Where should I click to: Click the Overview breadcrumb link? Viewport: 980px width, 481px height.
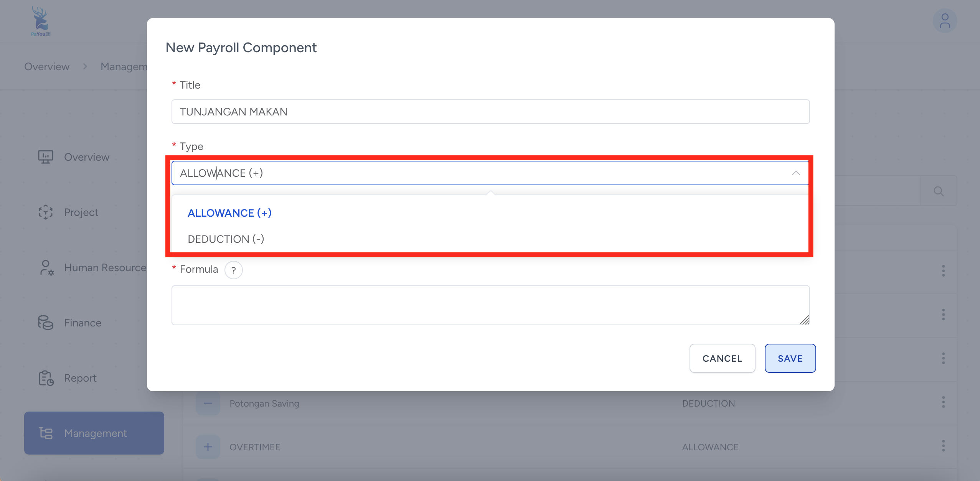47,66
